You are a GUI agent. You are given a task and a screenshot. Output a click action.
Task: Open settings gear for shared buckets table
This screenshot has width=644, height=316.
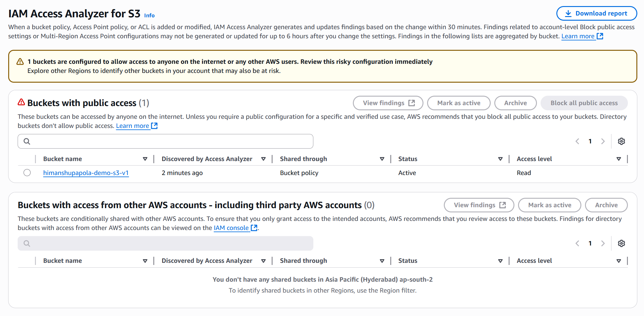[x=621, y=243]
